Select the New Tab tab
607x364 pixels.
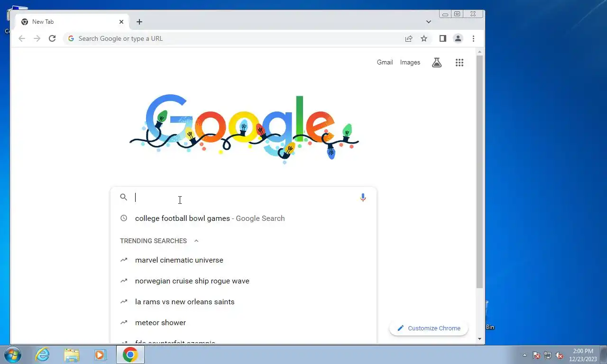tap(71, 22)
